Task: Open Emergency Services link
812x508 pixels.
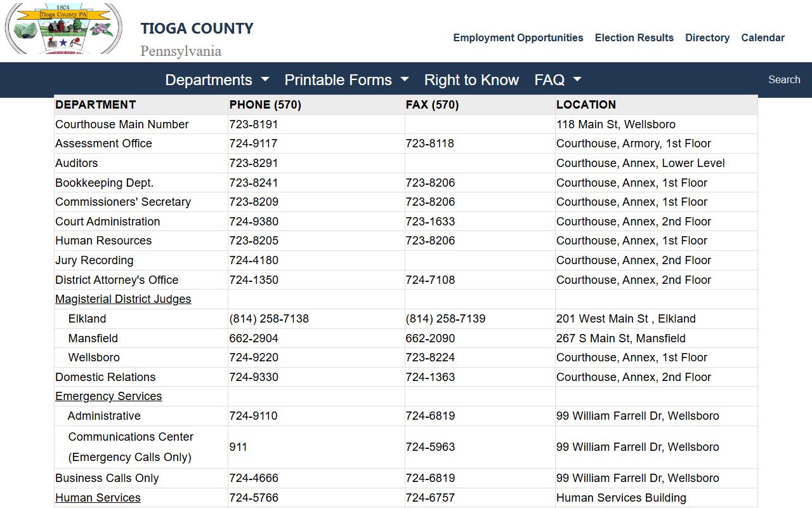Action: (108, 396)
